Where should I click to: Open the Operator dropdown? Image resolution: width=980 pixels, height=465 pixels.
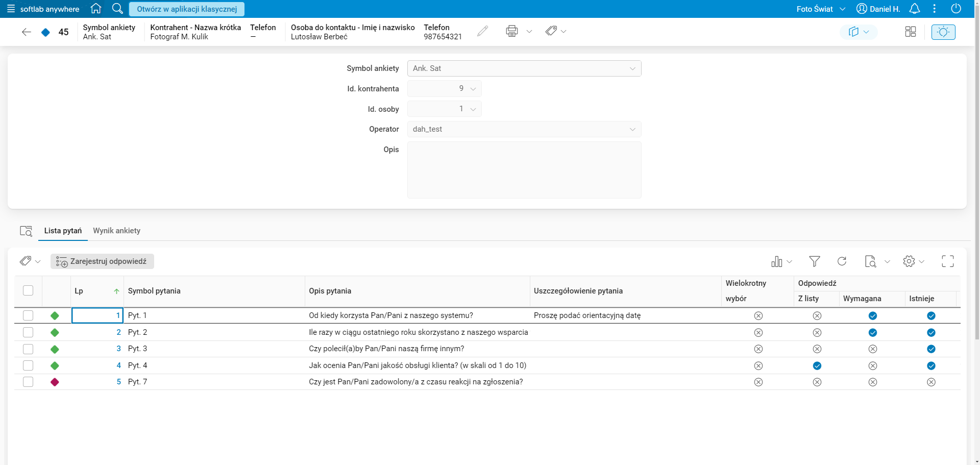click(x=524, y=129)
